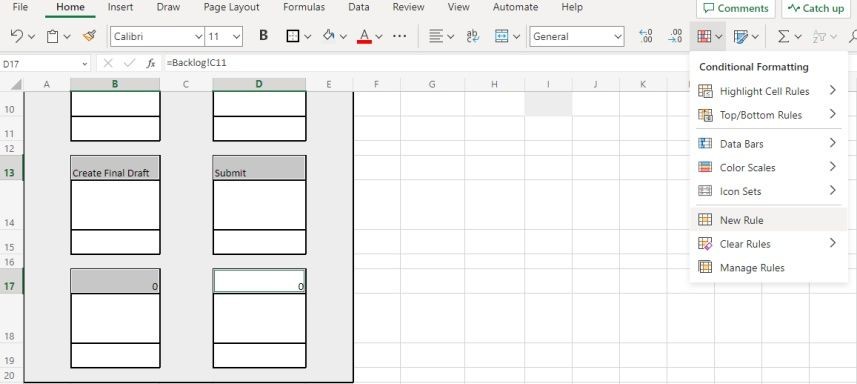
Task: Click cell containing Create Final Draft
Action: pos(115,168)
